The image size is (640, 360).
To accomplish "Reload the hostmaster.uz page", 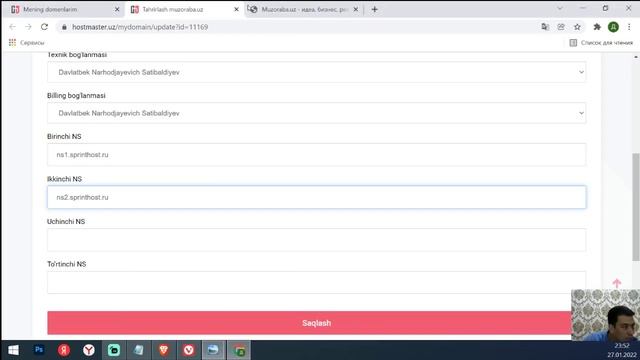I will (x=44, y=27).
